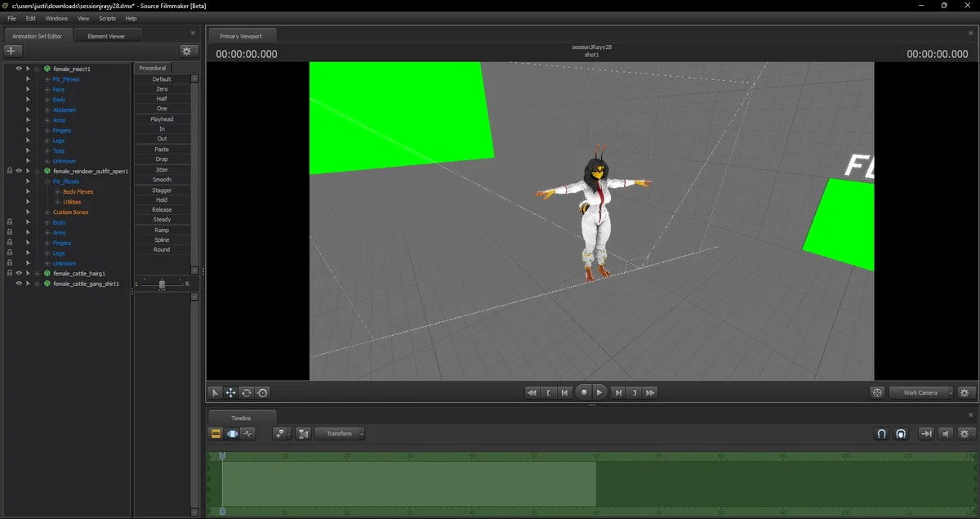The image size is (980, 519).
Task: Click the timeline playhead marker at start
Action: (x=222, y=456)
